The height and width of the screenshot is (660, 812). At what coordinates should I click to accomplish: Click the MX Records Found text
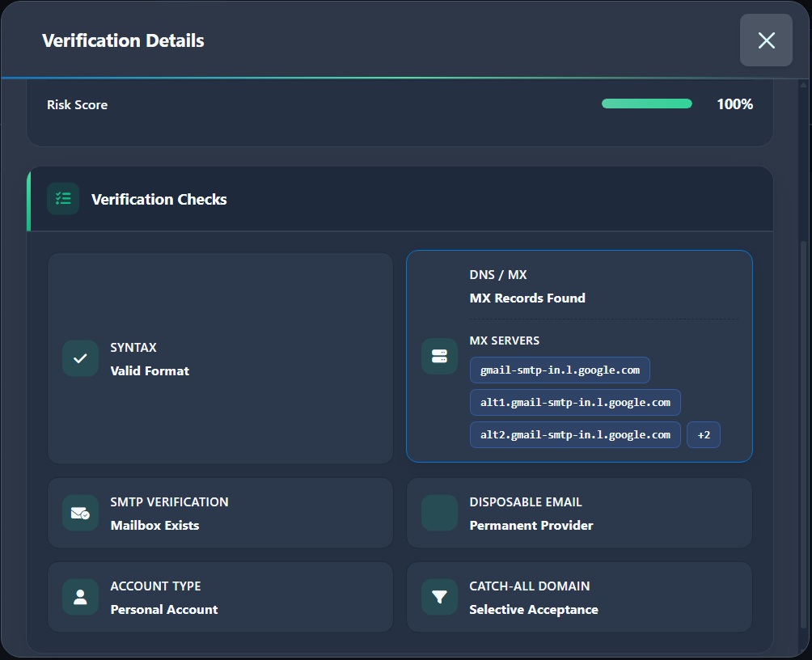(527, 298)
